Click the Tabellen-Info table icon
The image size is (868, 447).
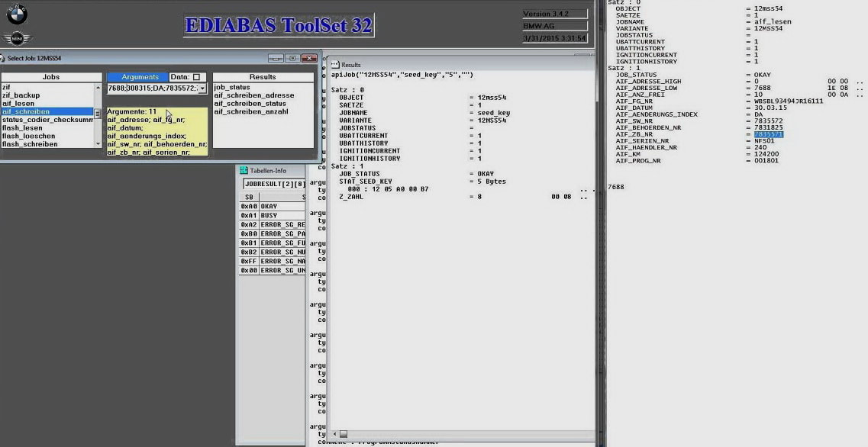[x=244, y=170]
